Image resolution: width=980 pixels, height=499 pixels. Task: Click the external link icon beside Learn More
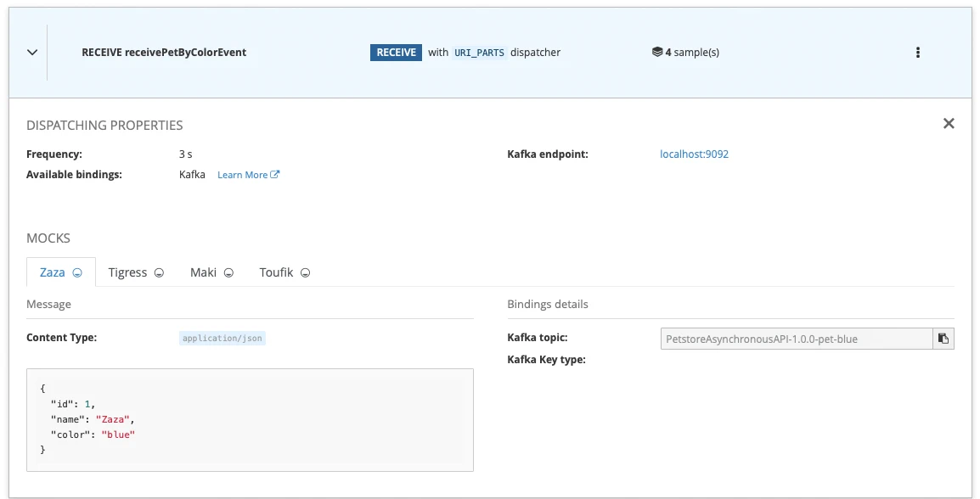pos(275,175)
